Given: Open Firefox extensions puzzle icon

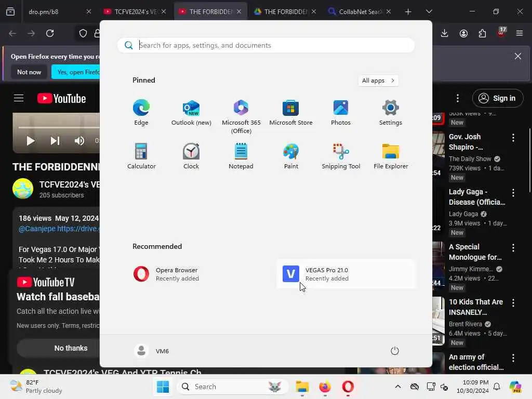Looking at the screenshot, I should [482, 33].
